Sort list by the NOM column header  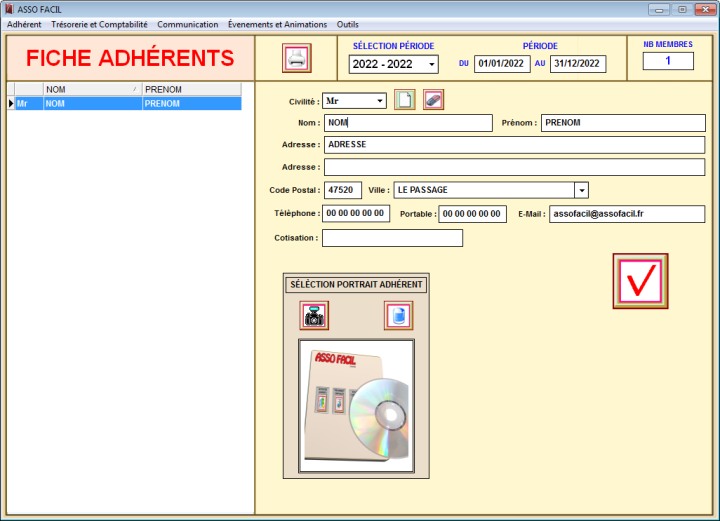91,89
